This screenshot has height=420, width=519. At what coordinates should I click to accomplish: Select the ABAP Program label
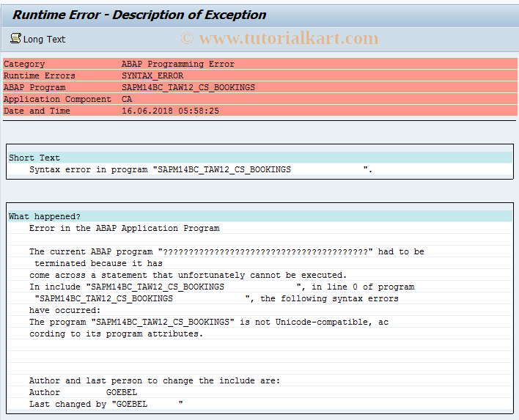(34, 87)
